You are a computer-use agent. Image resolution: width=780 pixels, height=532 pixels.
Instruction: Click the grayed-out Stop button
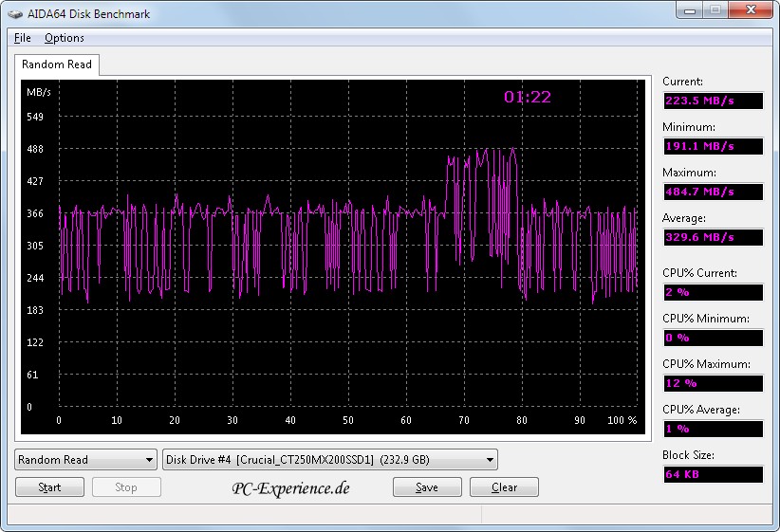pyautogui.click(x=126, y=487)
